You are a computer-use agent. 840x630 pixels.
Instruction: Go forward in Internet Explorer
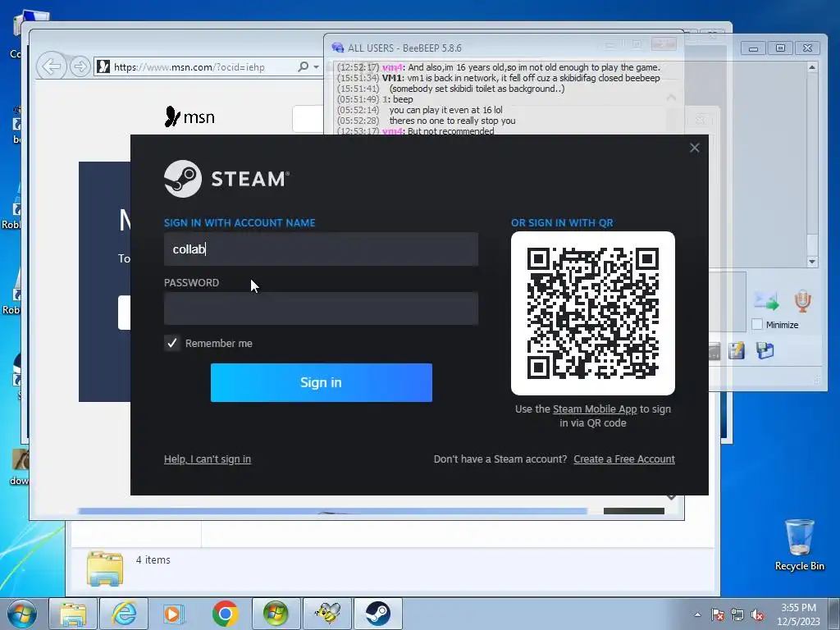(x=80, y=67)
